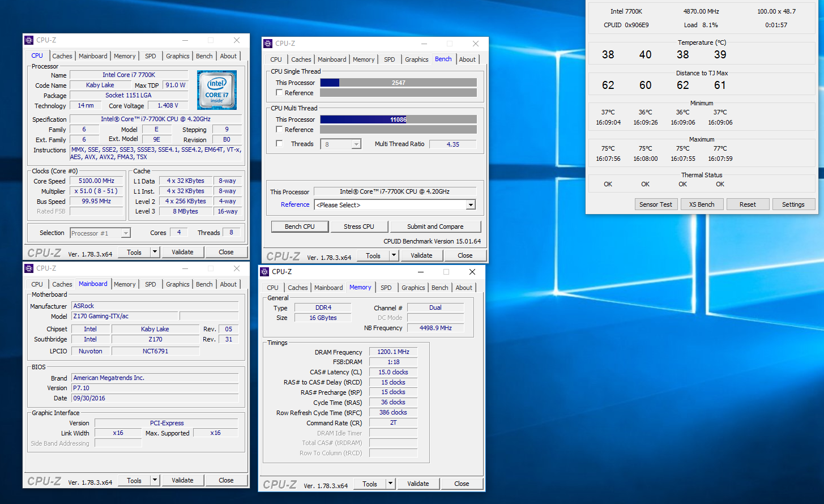Click the BIOS date 09/30/2016
The width and height of the screenshot is (824, 504).
[x=155, y=398]
